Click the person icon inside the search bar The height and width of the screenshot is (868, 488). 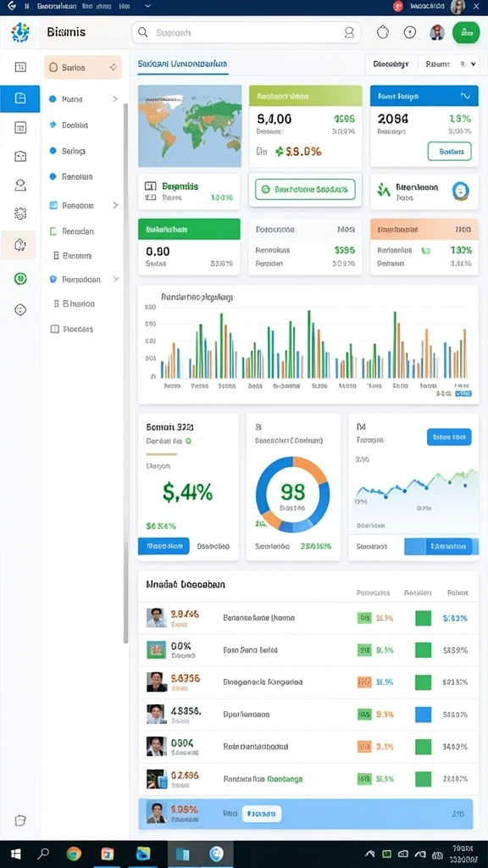click(x=349, y=33)
